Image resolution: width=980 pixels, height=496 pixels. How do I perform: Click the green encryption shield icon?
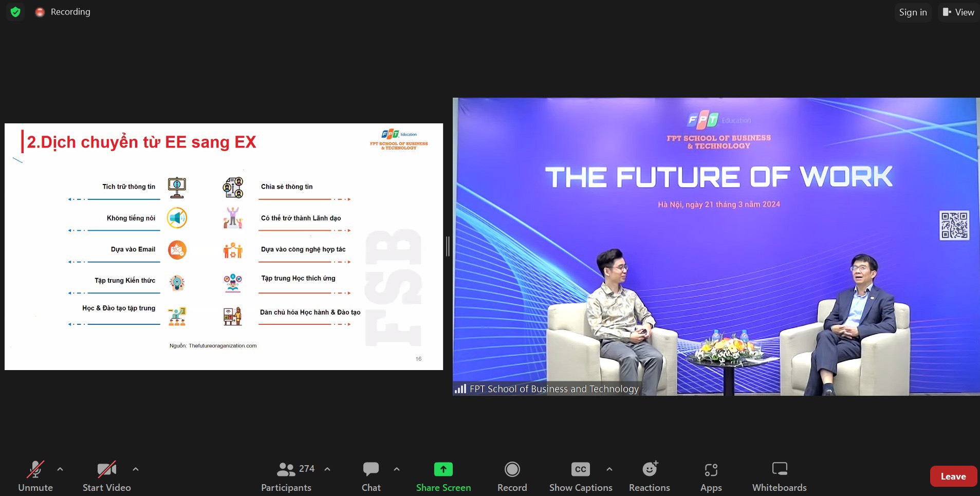(x=15, y=12)
